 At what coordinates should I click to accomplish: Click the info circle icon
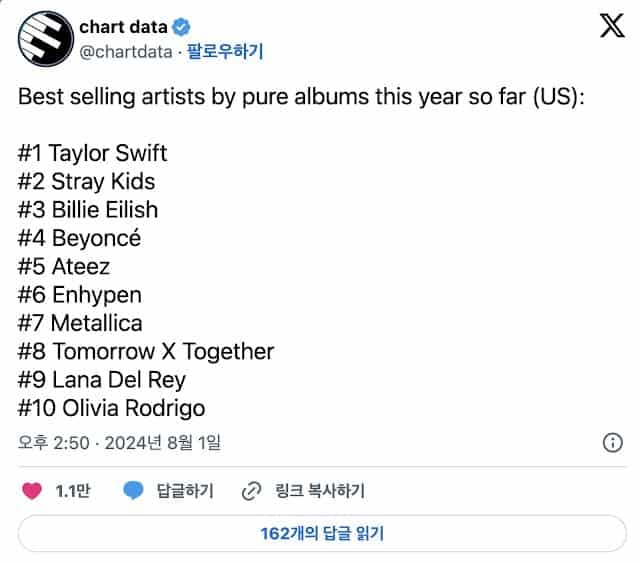(x=613, y=442)
